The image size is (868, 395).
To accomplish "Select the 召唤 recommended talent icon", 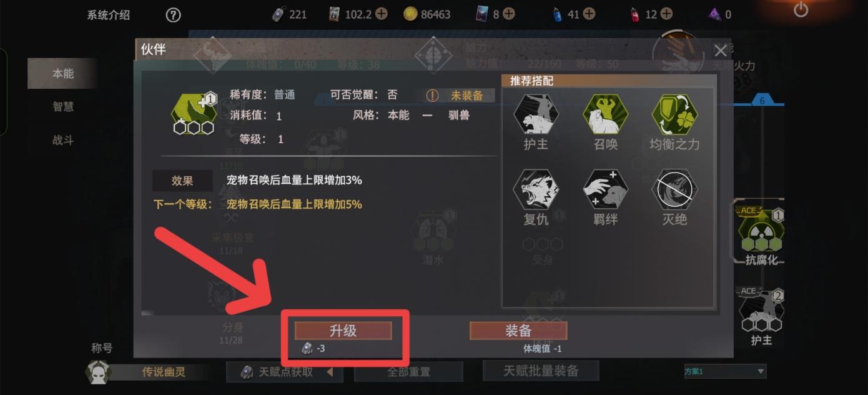I will coord(605,115).
